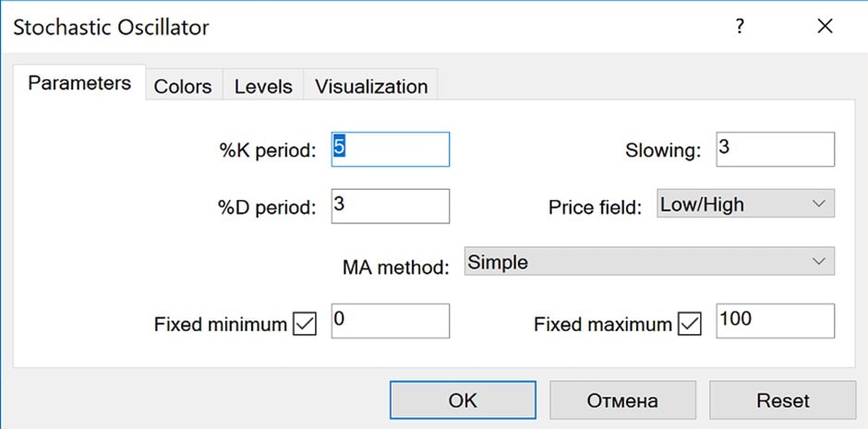Toggle the Fixed maximum checkbox

point(690,324)
